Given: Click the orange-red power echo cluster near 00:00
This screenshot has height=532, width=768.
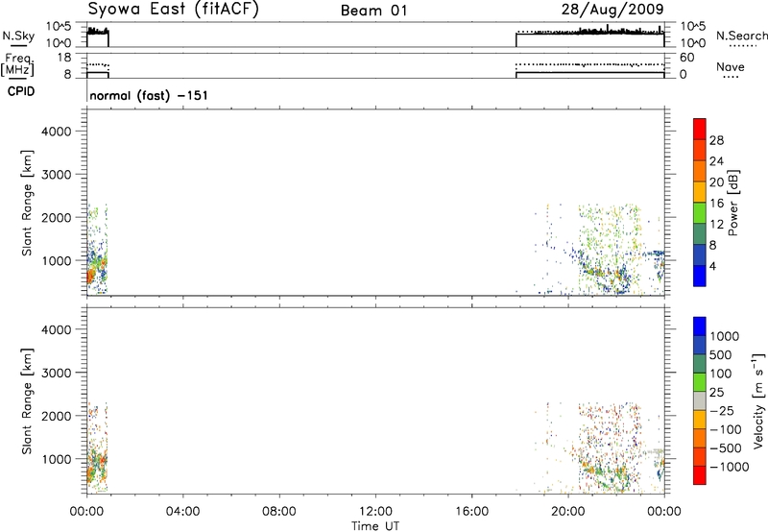Looking at the screenshot, I should pos(90,277).
